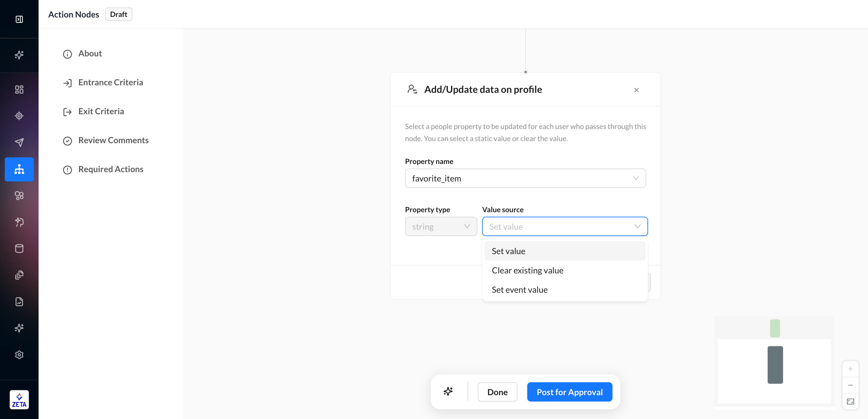The height and width of the screenshot is (419, 868).
Task: Click the disabled string Property type dropdown
Action: tap(440, 226)
